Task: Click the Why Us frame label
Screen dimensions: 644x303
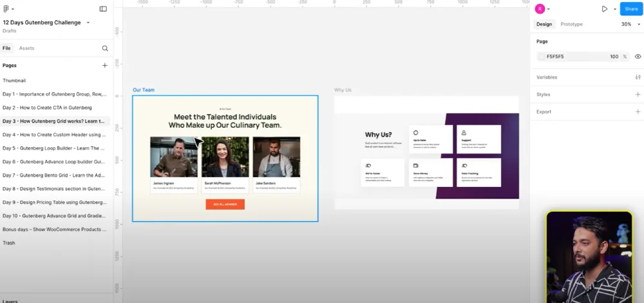Action: coord(343,90)
